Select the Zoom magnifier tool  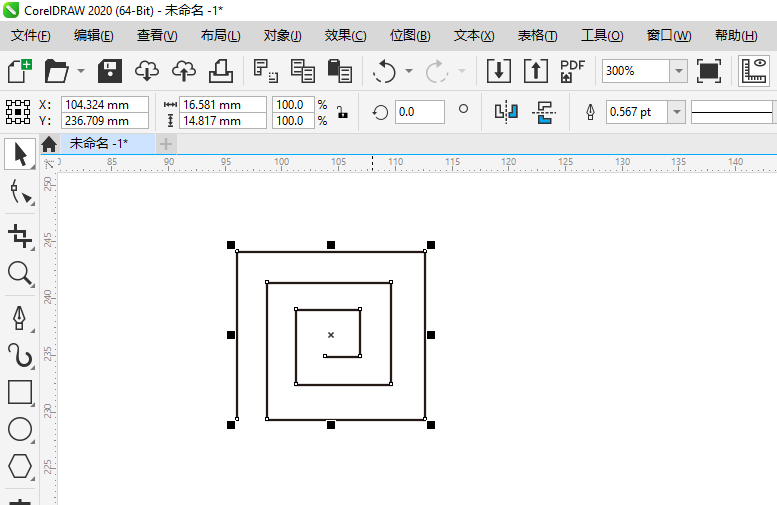click(x=20, y=274)
